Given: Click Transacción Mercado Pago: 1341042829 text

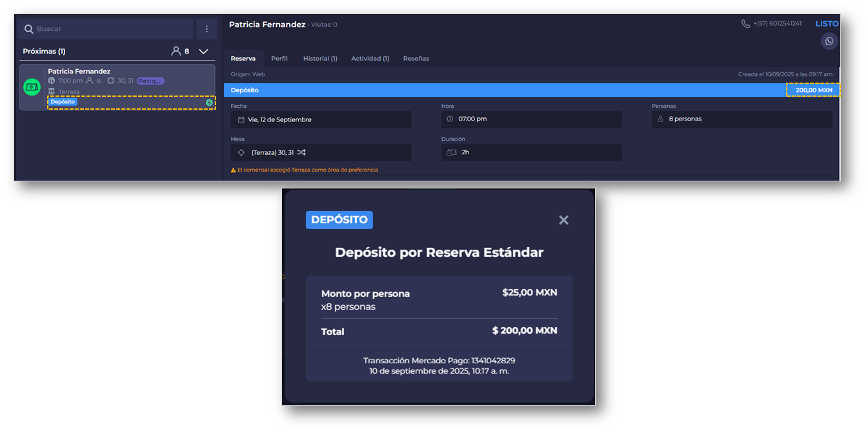Looking at the screenshot, I should pyautogui.click(x=439, y=361).
